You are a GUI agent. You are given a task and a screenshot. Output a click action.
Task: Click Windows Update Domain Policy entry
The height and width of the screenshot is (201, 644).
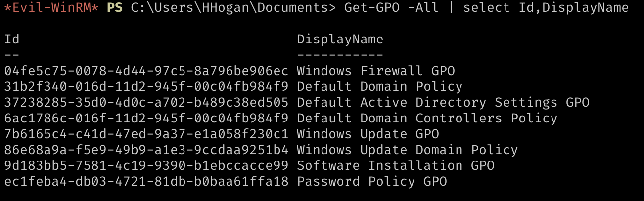407,150
